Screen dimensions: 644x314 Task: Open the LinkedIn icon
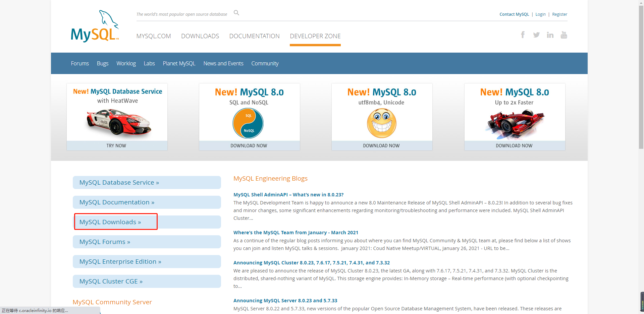pos(550,35)
